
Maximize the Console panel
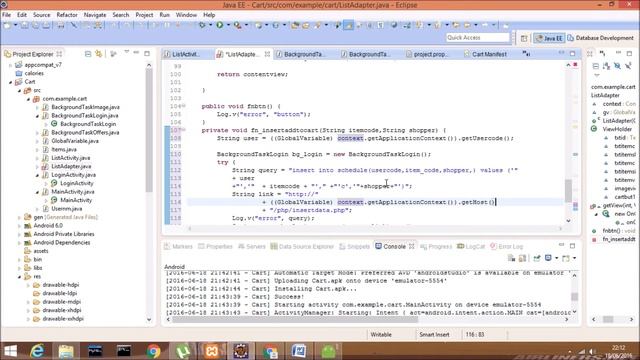[x=572, y=246]
